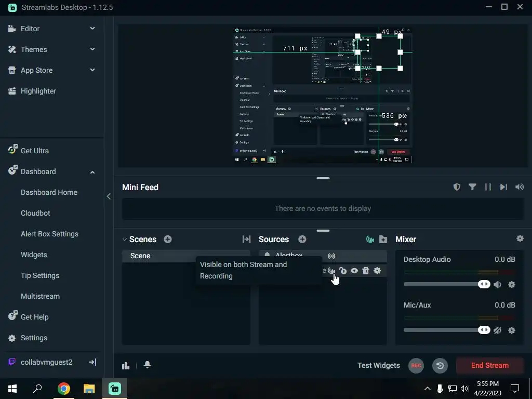
Task: Open Settings from the sidebar gear
Action: [34, 338]
